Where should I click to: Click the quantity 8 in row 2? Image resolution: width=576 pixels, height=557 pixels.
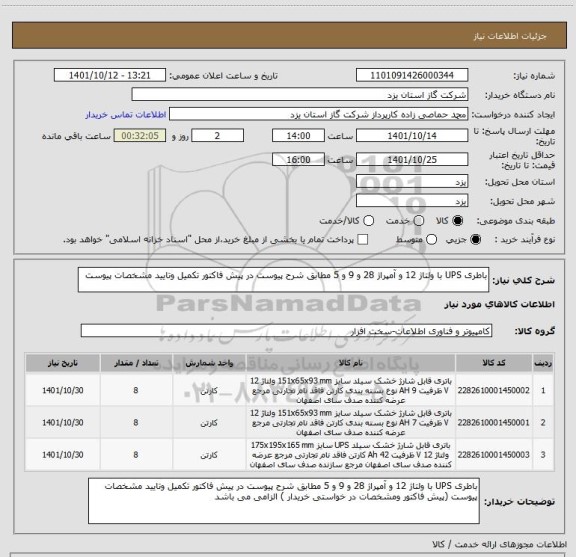tap(136, 423)
